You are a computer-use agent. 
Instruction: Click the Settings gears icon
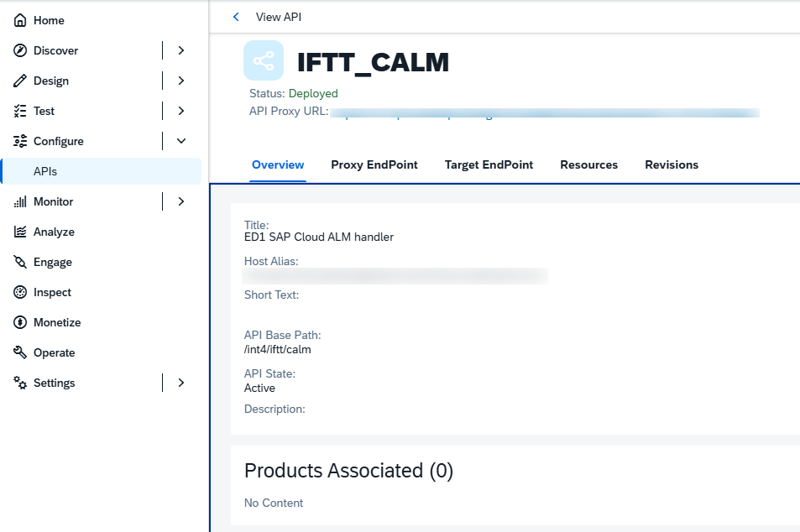20,383
